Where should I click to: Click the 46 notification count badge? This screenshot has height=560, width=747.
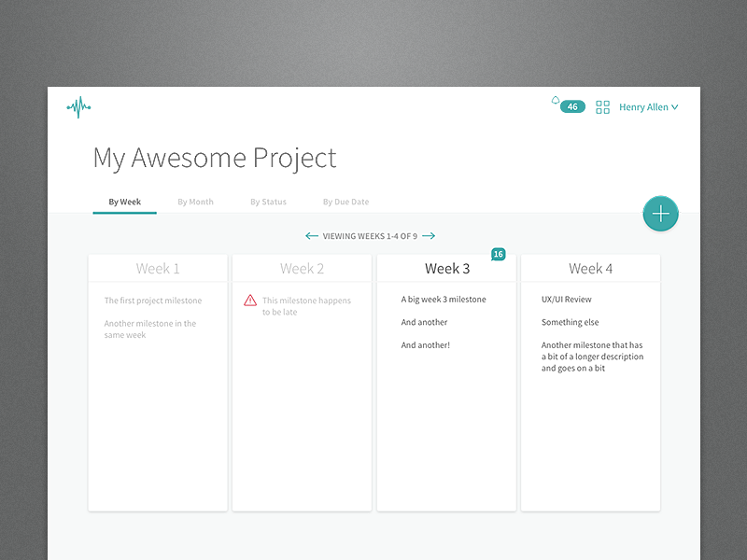click(x=572, y=106)
